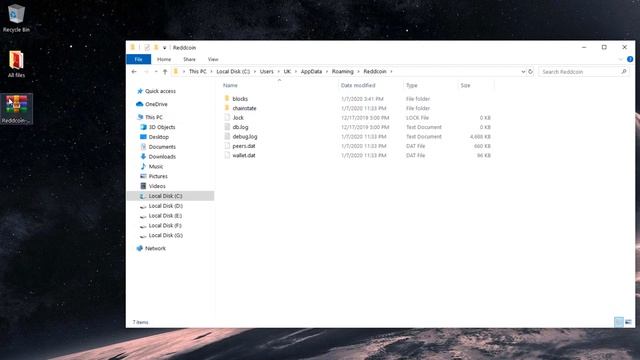
Task: Go up one folder level
Action: coord(165,71)
